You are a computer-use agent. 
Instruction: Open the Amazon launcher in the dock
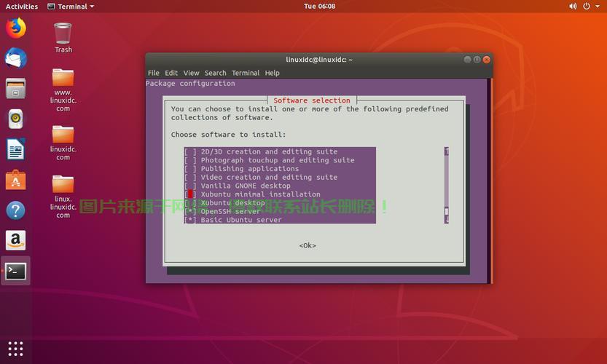point(15,240)
